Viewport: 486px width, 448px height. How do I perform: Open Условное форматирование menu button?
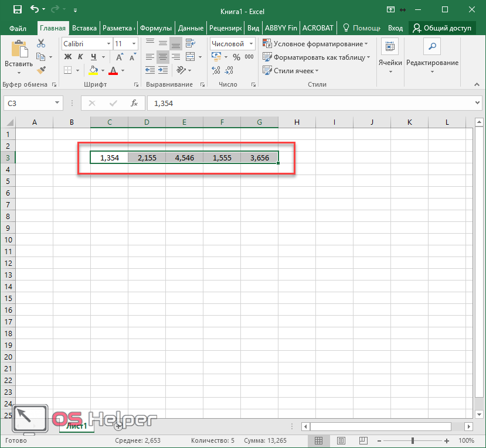click(315, 44)
